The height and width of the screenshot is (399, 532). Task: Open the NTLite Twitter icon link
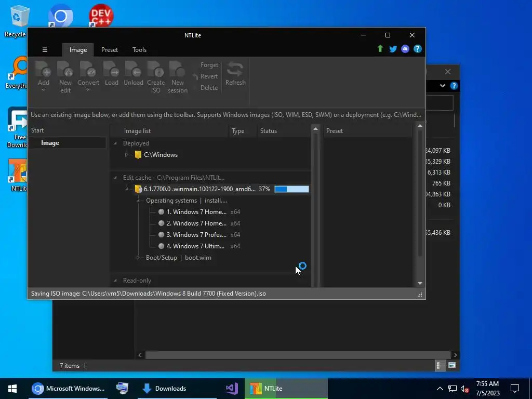pos(393,49)
